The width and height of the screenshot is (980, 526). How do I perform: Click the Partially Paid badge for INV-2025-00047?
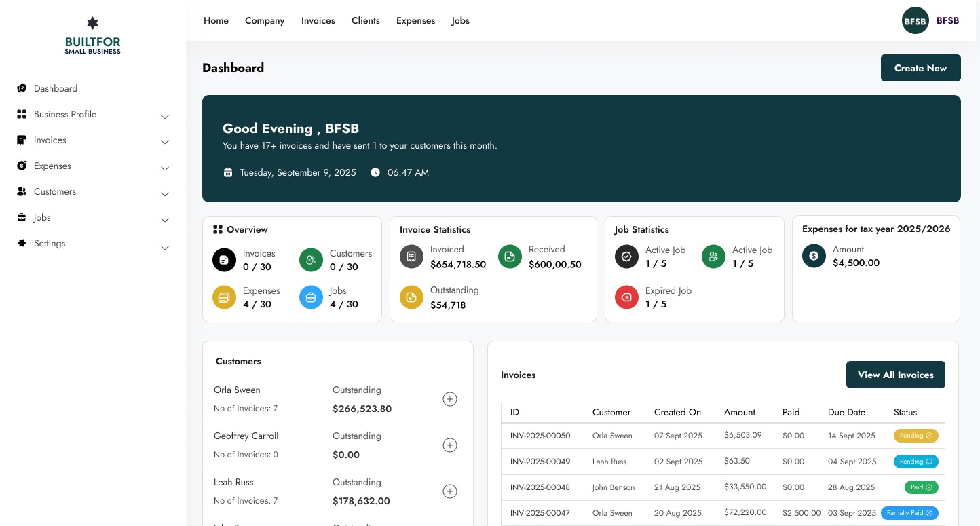pyautogui.click(x=909, y=513)
